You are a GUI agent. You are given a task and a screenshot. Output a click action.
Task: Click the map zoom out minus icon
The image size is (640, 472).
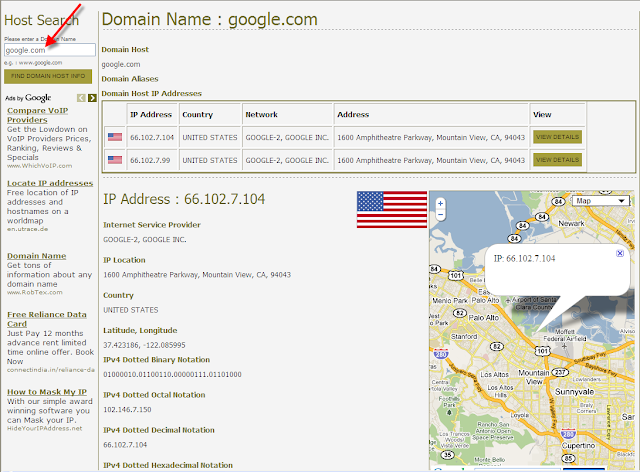coord(440,214)
